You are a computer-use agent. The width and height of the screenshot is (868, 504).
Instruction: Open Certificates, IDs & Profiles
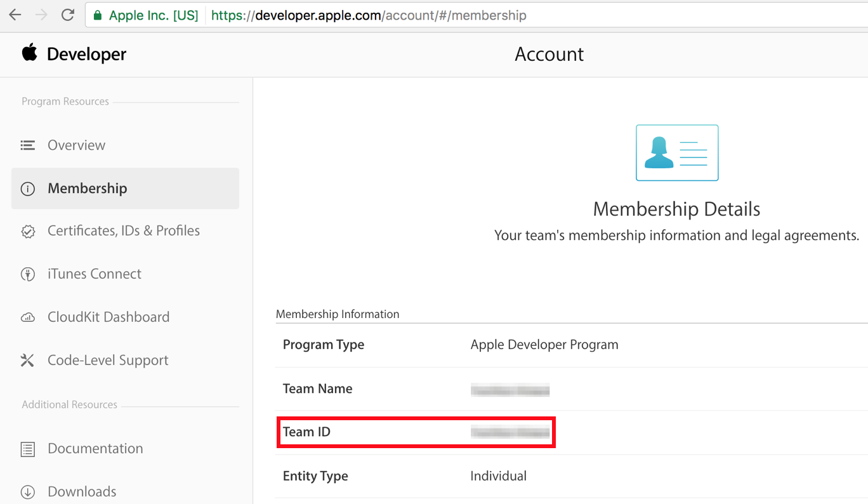pyautogui.click(x=125, y=231)
